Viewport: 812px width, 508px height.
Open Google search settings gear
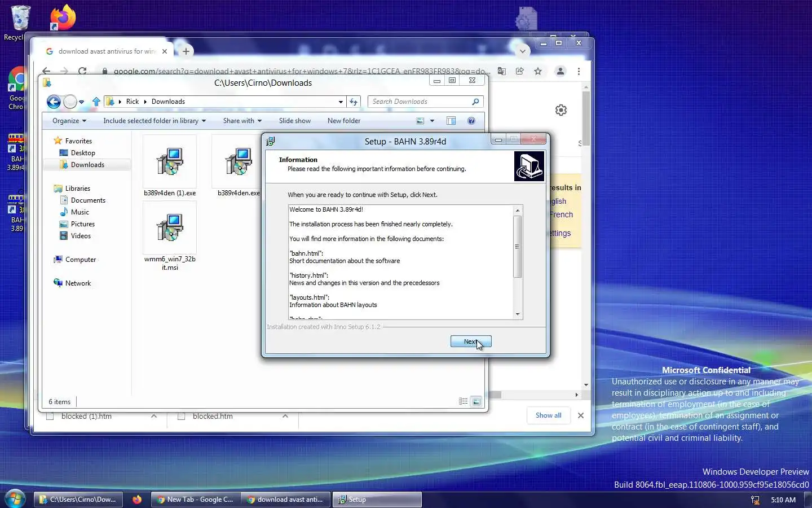click(x=561, y=110)
